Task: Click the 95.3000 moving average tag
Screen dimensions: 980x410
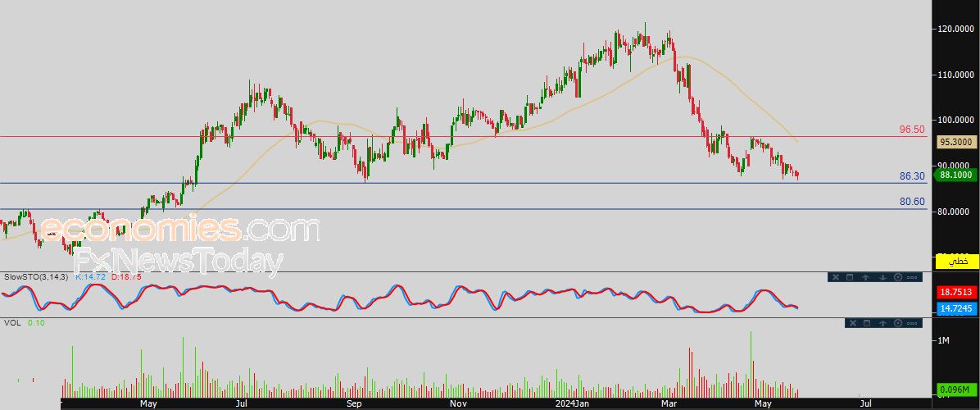Action: (957, 143)
